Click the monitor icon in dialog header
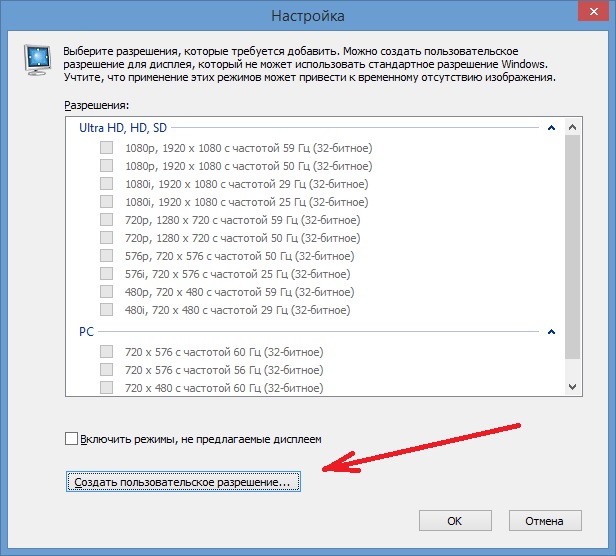Image resolution: width=616 pixels, height=556 pixels. point(37,61)
